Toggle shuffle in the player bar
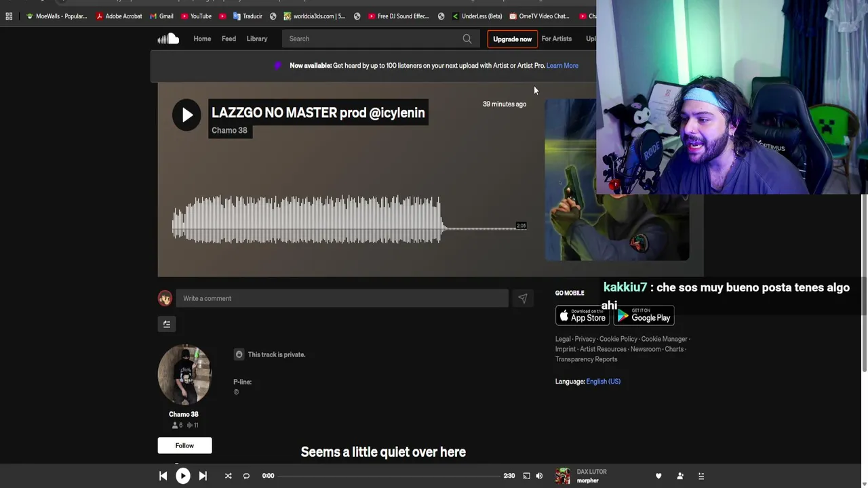The height and width of the screenshot is (488, 868). (228, 476)
